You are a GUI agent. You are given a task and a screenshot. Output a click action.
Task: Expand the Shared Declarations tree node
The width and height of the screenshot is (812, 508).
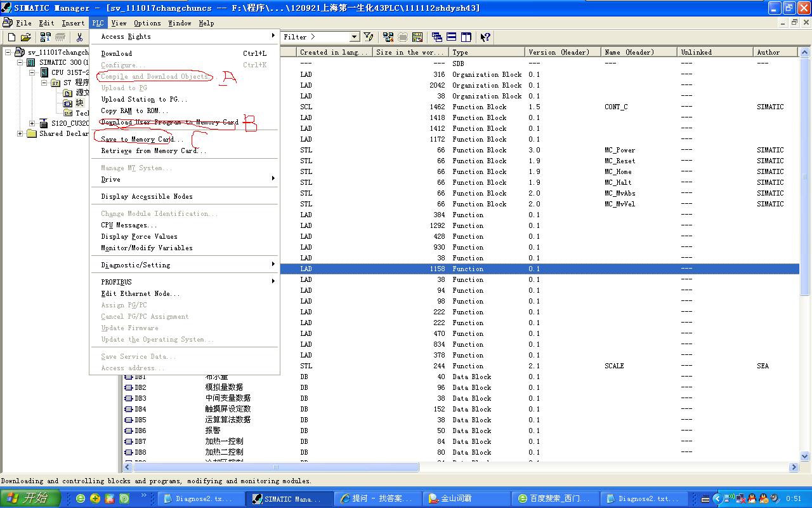coord(20,133)
